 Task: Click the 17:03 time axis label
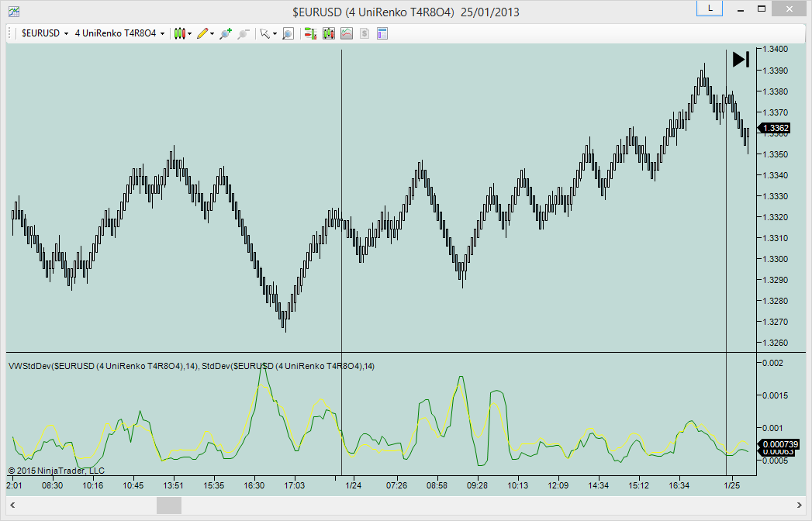tap(295, 486)
